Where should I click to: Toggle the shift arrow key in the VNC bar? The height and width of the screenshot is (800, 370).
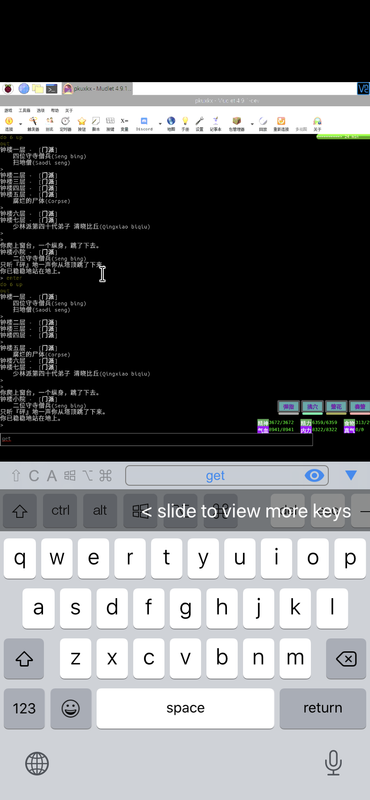tap(20, 511)
